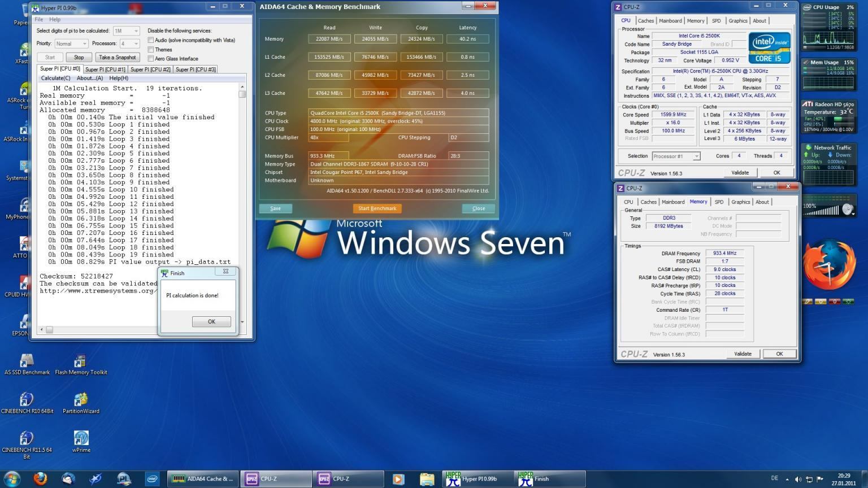The width and height of the screenshot is (868, 488).
Task: Click the Intel Core i5 logo in CPU-Z
Action: click(769, 47)
